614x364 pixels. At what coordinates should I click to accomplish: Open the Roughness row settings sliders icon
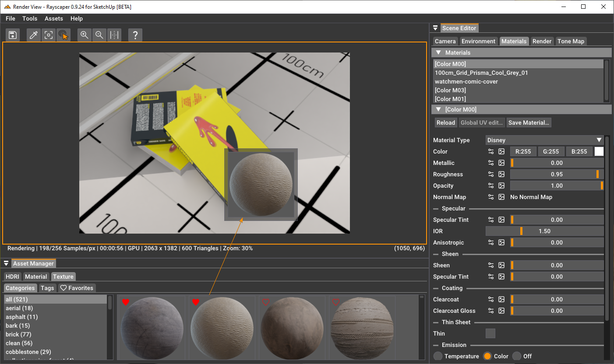[x=491, y=174]
